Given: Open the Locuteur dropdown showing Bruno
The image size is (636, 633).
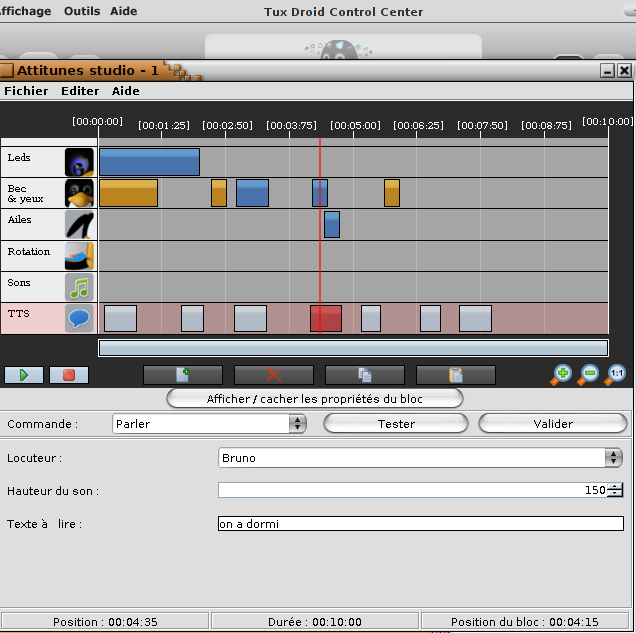Looking at the screenshot, I should [420, 458].
